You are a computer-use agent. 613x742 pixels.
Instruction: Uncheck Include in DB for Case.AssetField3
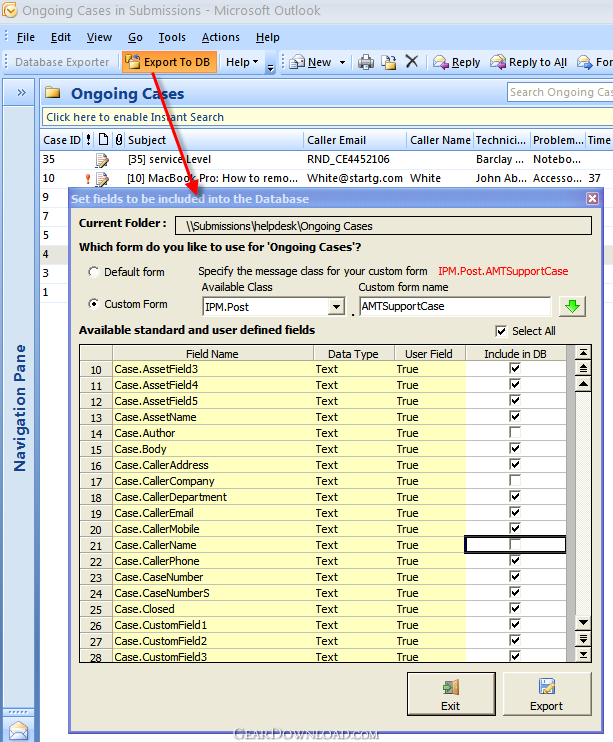[515, 368]
